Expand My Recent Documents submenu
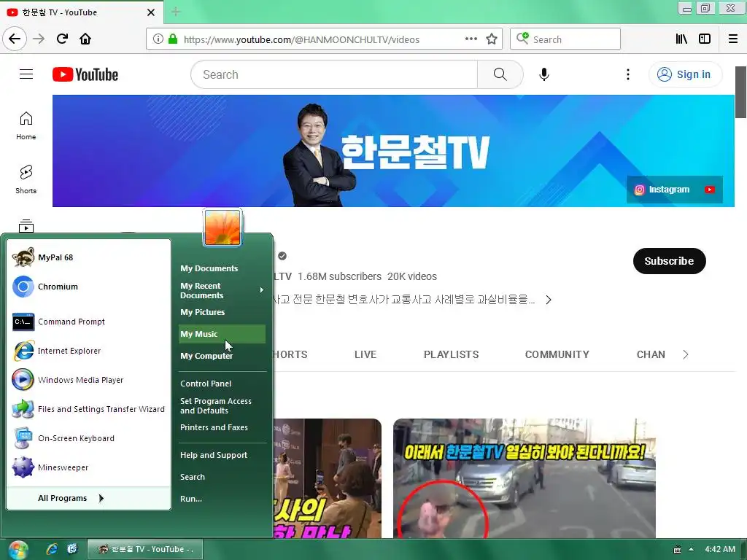747x560 pixels. (x=222, y=290)
